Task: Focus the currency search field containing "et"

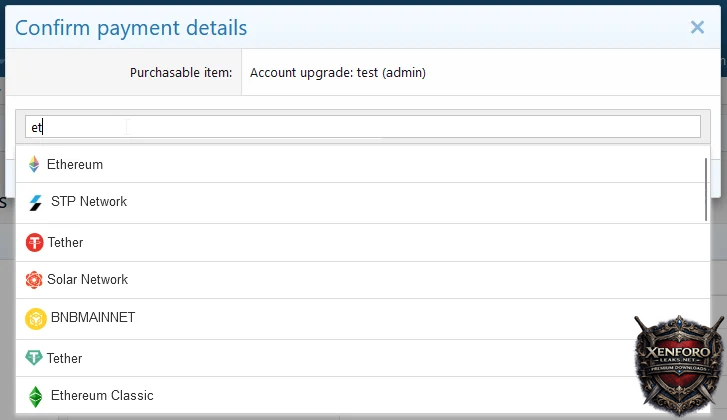Action: (362, 127)
